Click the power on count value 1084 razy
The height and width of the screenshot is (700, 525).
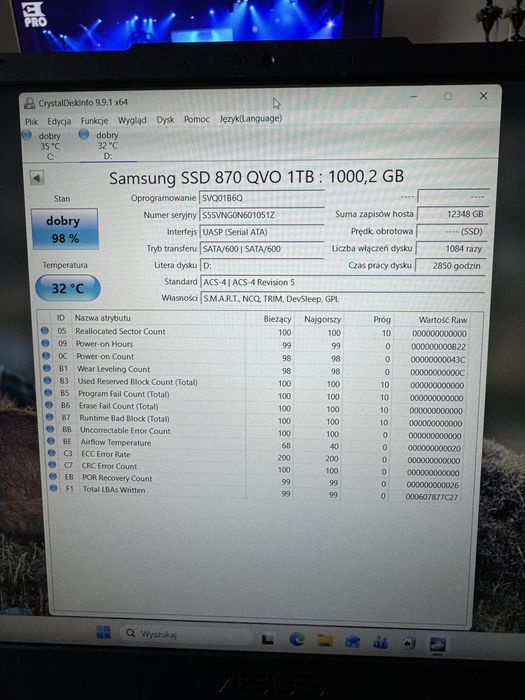(451, 249)
